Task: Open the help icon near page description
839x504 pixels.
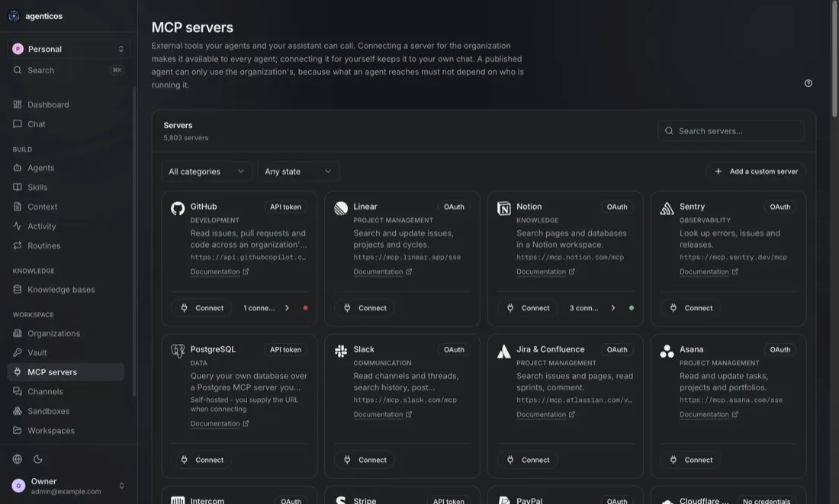Action: click(x=808, y=83)
